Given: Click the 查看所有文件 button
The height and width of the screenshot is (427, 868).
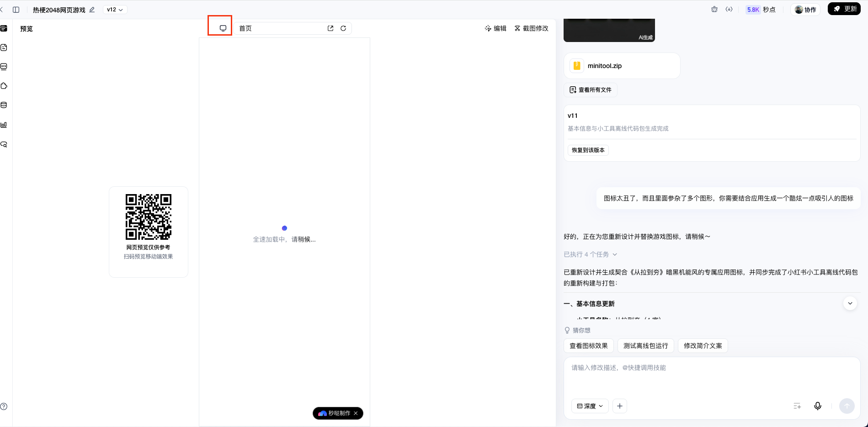Looking at the screenshot, I should pyautogui.click(x=591, y=90).
